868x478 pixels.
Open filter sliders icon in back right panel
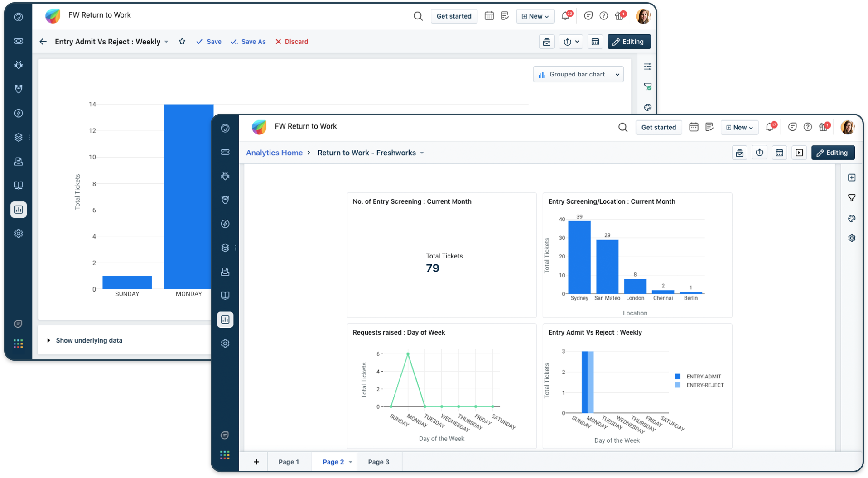point(648,67)
